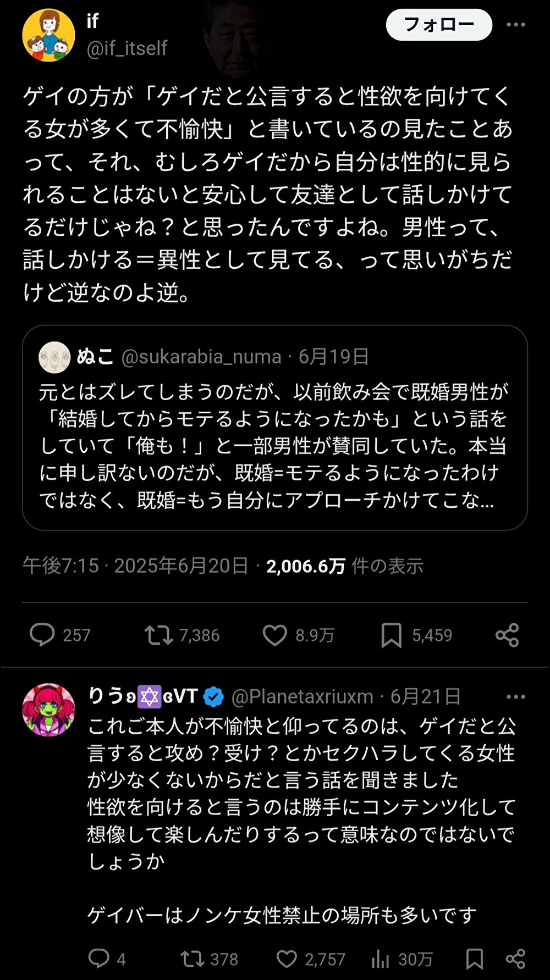Screen dimensions: 550x980
Task: Share the reply by Planetaxriuxm
Action: point(515,959)
